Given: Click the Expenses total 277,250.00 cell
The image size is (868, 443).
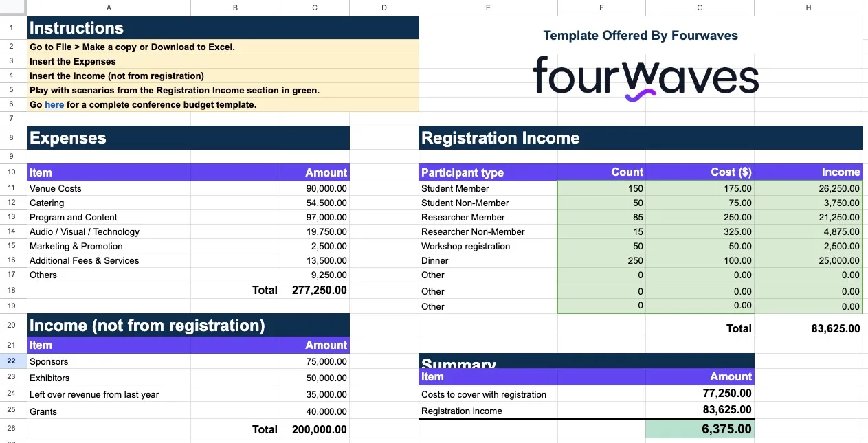Looking at the screenshot, I should 315,290.
